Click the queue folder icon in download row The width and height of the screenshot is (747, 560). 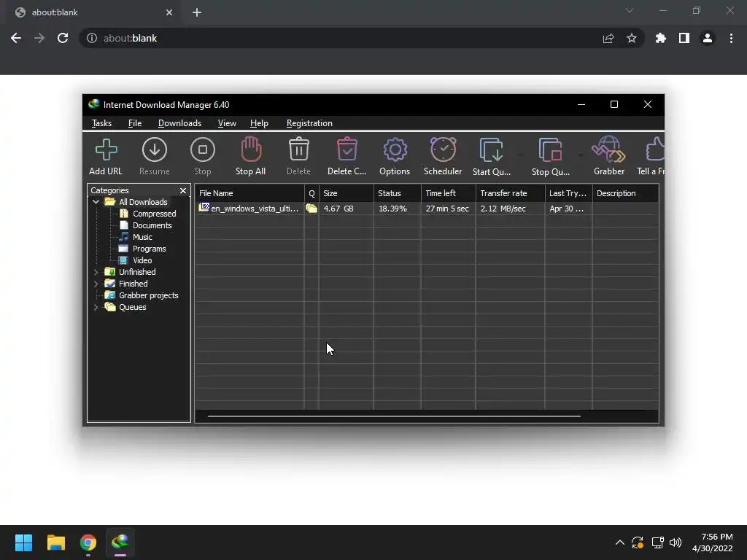[x=311, y=209]
